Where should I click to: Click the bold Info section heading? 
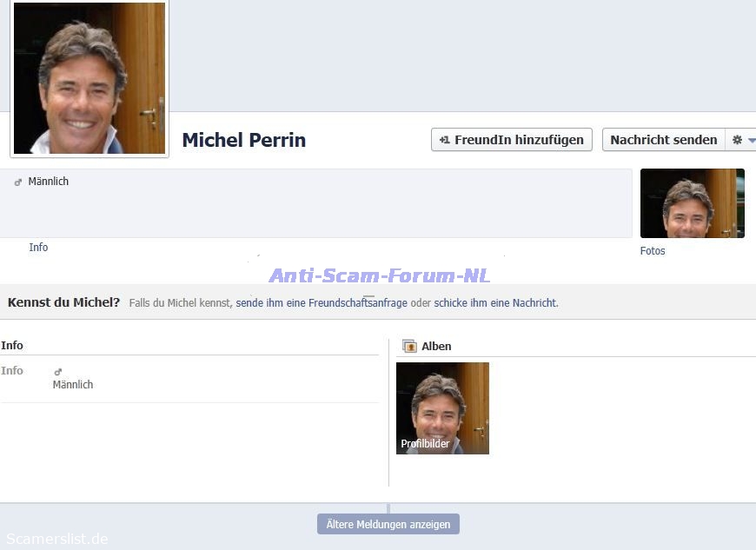point(12,345)
